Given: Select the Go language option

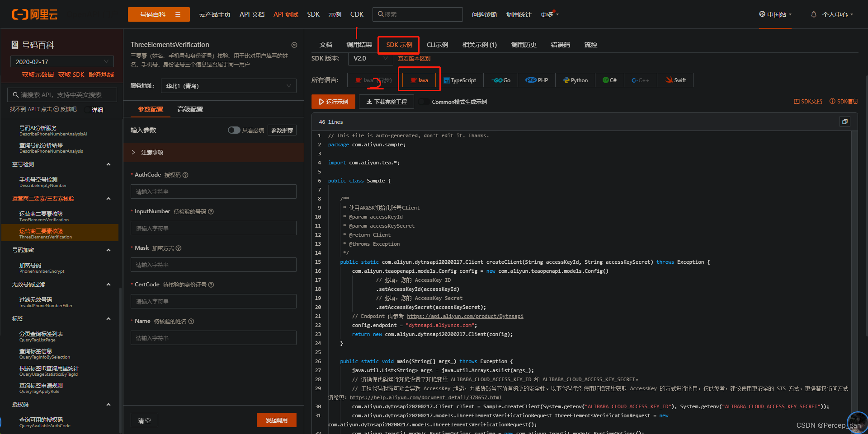Looking at the screenshot, I should [502, 80].
